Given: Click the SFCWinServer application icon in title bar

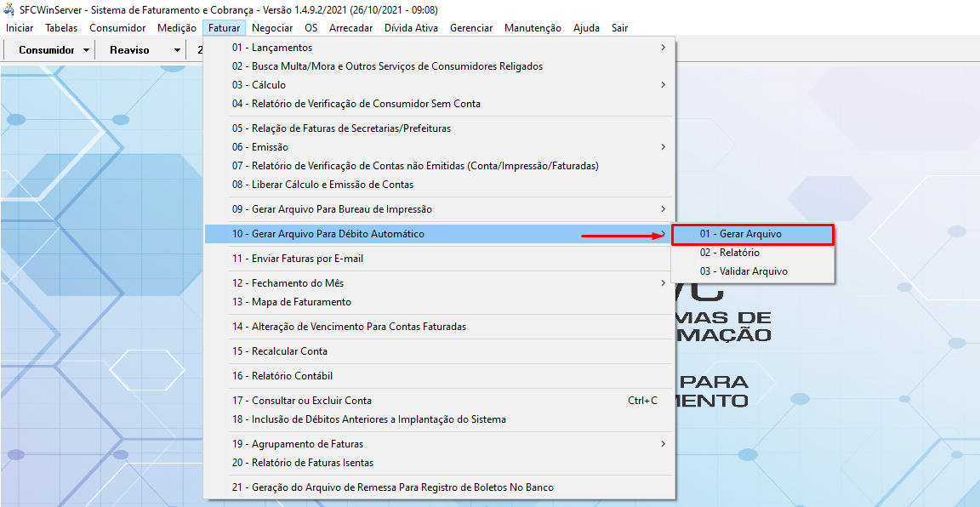Looking at the screenshot, I should tap(10, 10).
